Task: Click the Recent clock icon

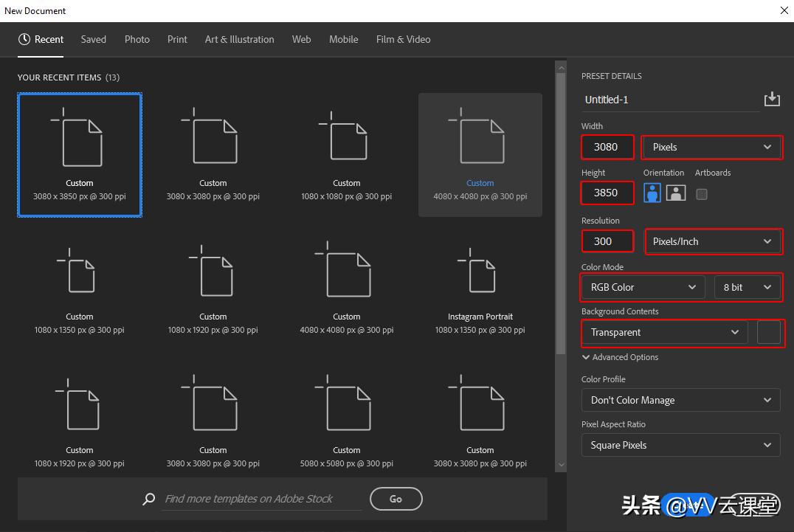Action: [23, 39]
